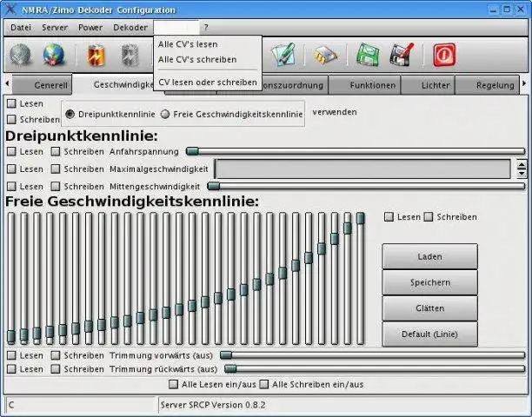Switch to the Lichter tab

point(429,85)
